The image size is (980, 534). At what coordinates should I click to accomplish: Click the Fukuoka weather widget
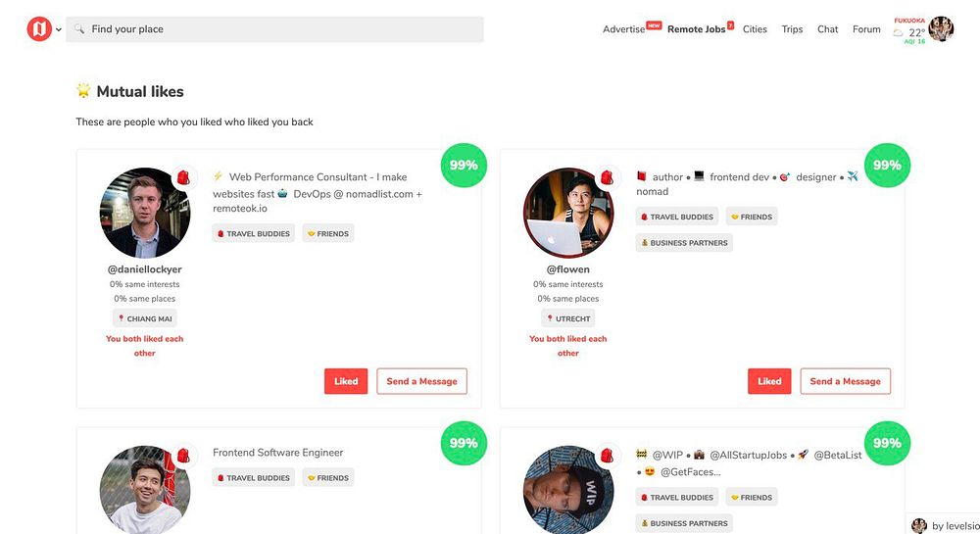pyautogui.click(x=909, y=30)
